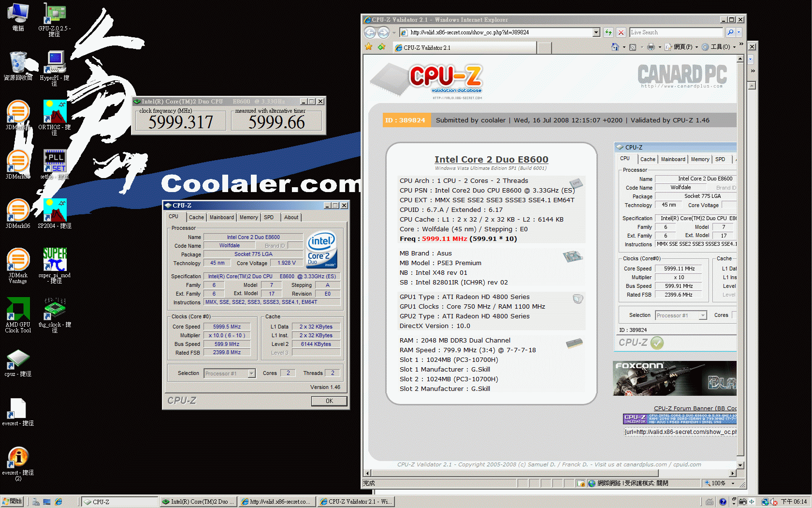Open the everest (2) desktop shortcut

[18, 463]
